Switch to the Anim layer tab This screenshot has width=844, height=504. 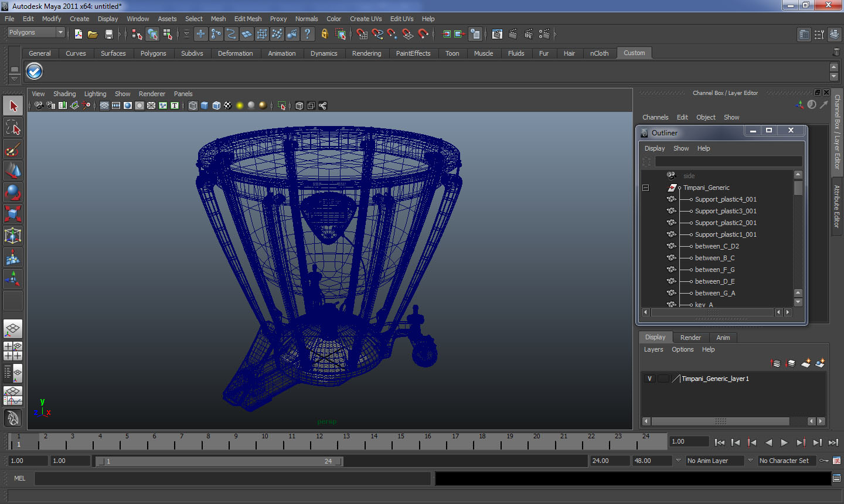(x=723, y=338)
